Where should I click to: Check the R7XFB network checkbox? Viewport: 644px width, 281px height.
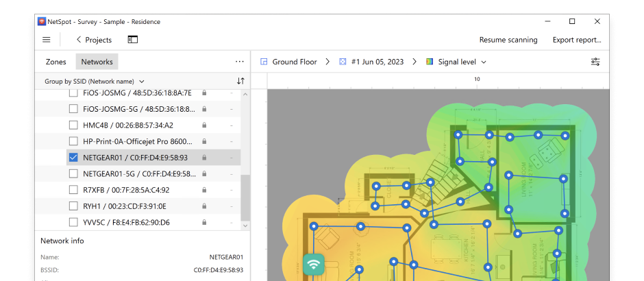tap(73, 190)
